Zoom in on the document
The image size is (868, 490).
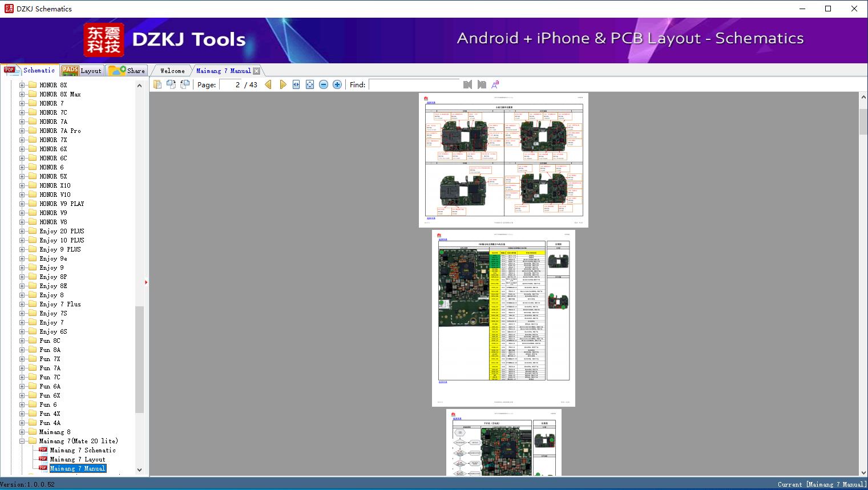tap(337, 84)
